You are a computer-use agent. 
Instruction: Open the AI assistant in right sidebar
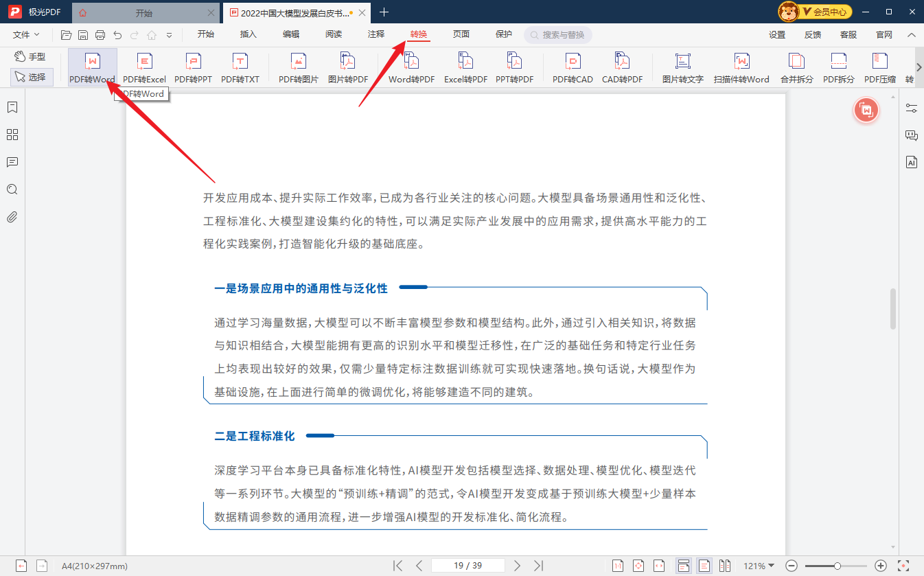tap(912, 163)
